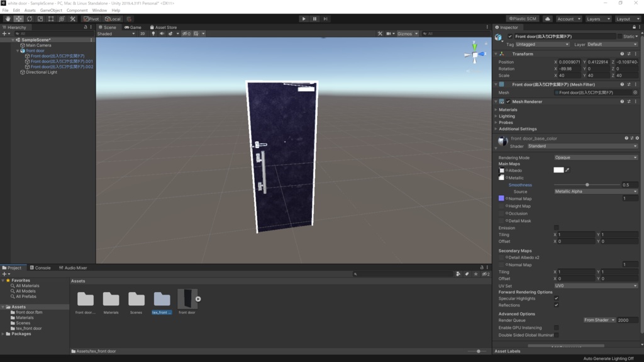Switch to the Game tab
The height and width of the screenshot is (362, 644).
coord(133,27)
